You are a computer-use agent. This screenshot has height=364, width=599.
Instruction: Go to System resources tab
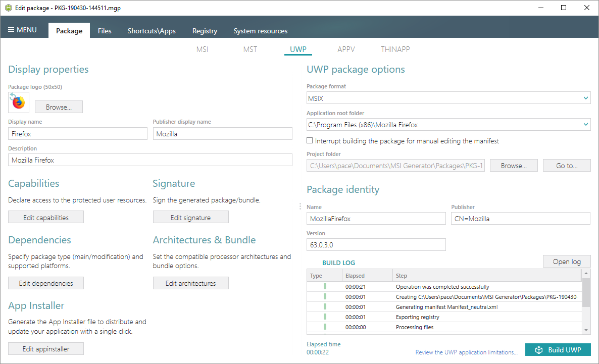(x=261, y=31)
